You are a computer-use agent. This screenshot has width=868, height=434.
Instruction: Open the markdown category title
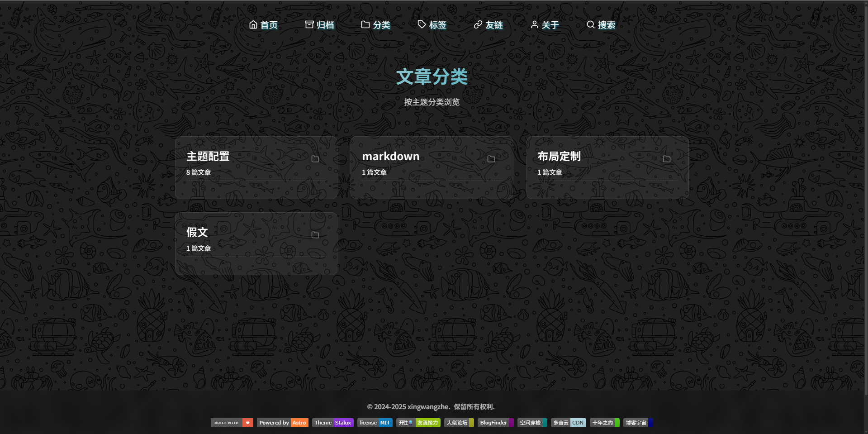point(391,157)
